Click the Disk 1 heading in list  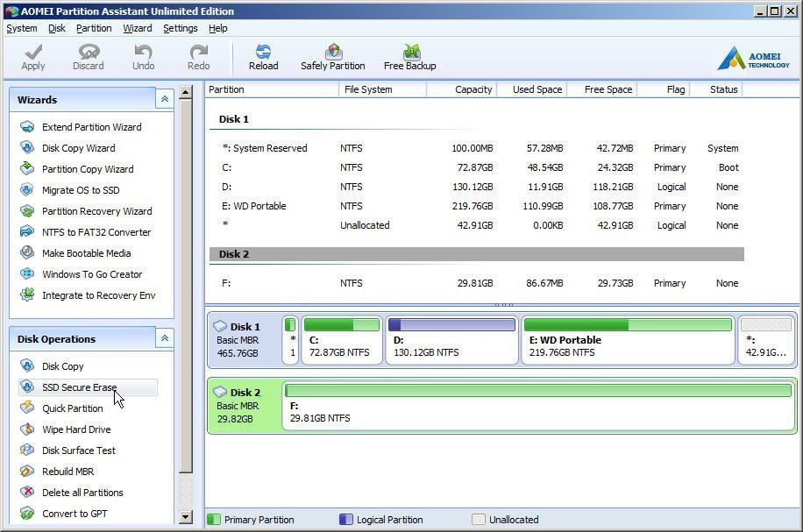(233, 119)
